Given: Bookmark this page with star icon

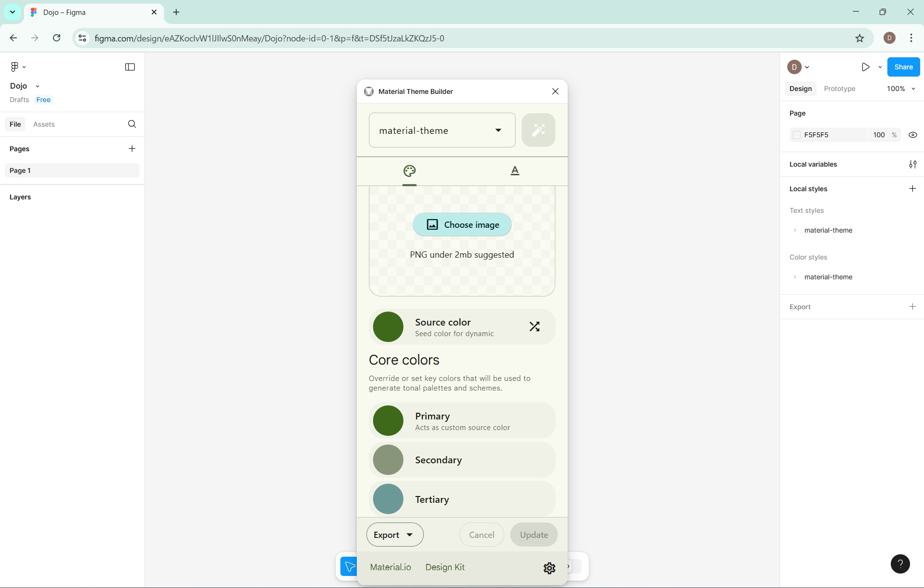Looking at the screenshot, I should coord(859,38).
